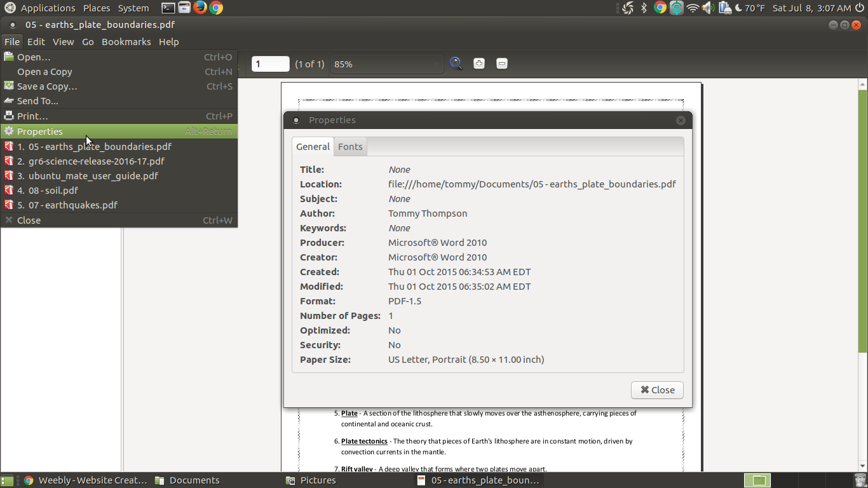Choose Open a Copy menu entry
868x488 pixels.
[119, 72]
